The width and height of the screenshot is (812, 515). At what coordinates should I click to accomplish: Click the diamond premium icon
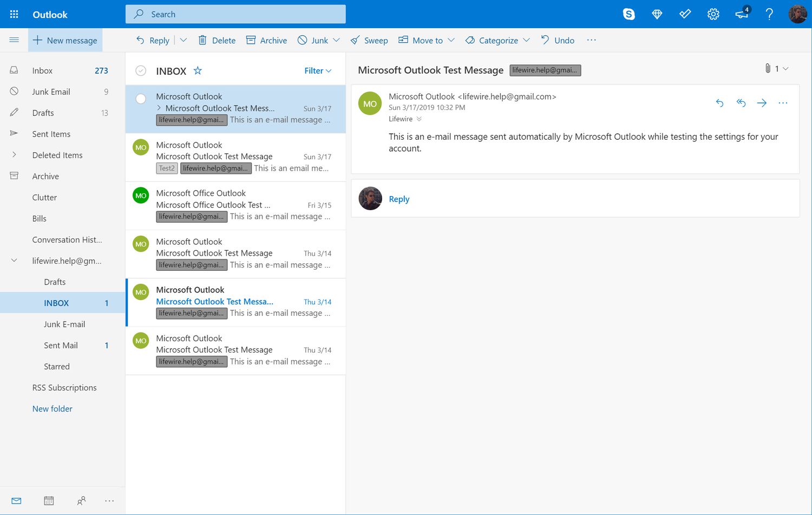point(657,14)
